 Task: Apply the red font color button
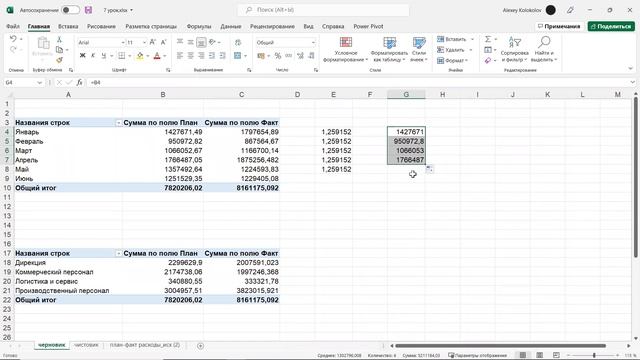[x=157, y=56]
